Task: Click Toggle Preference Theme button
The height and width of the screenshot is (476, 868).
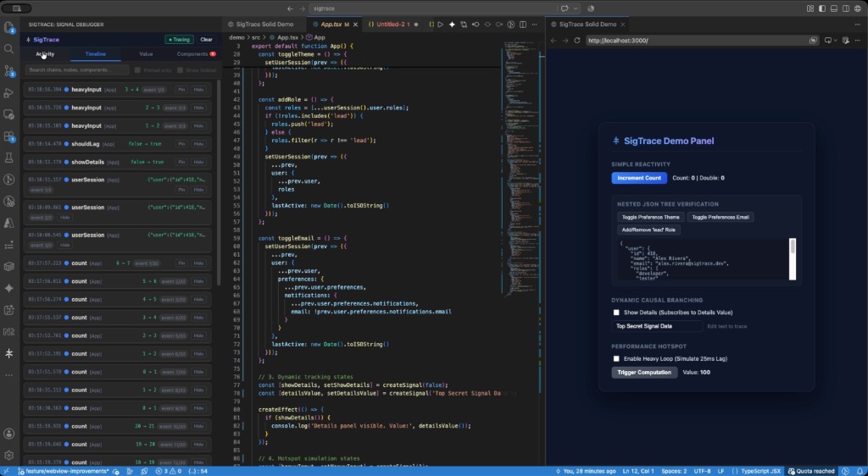Action: (651, 218)
